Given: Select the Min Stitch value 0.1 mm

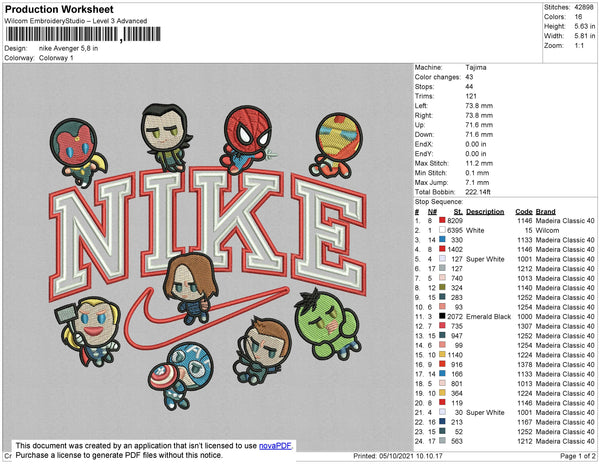Looking at the screenshot, I should (x=478, y=173).
